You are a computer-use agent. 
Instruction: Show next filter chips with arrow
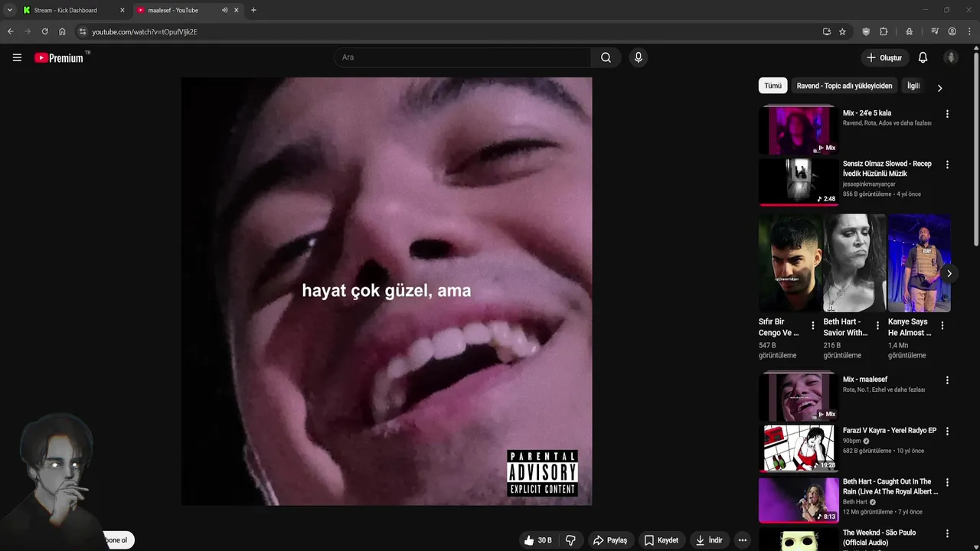pos(939,88)
